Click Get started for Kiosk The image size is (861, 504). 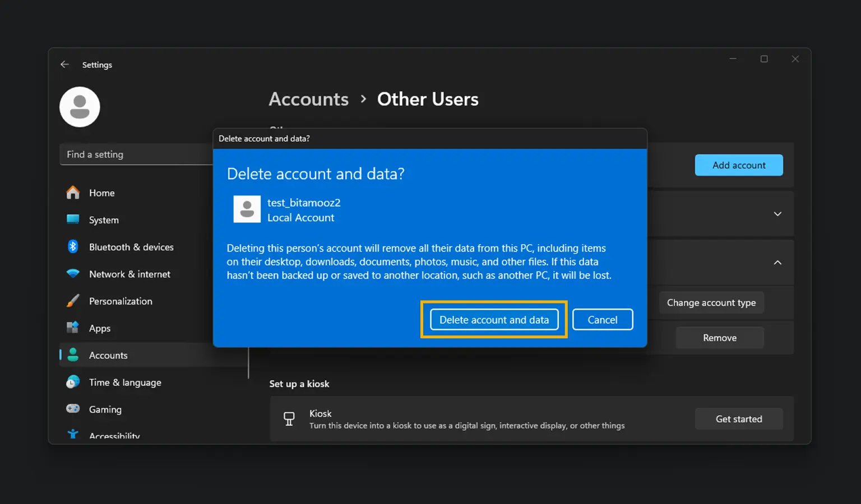738,419
